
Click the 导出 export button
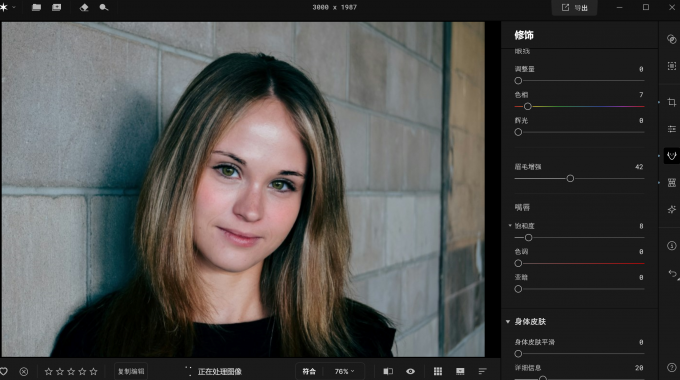tap(574, 8)
